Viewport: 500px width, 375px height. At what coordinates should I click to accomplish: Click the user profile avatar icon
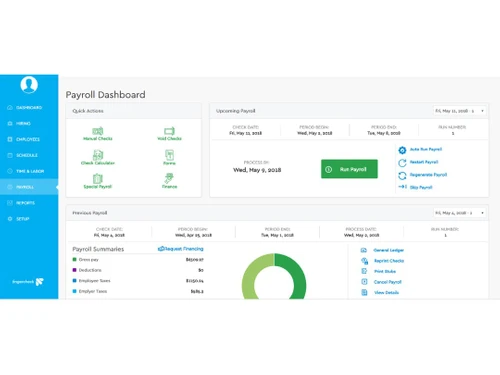pos(29,85)
